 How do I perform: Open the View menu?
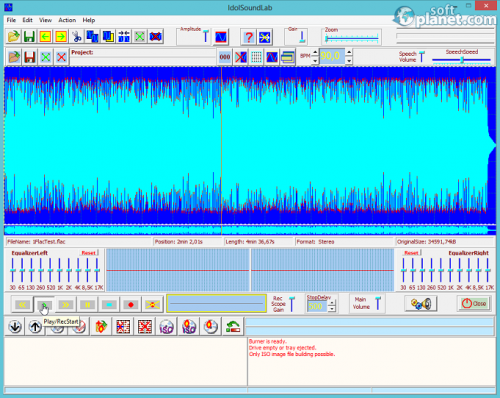(x=45, y=20)
